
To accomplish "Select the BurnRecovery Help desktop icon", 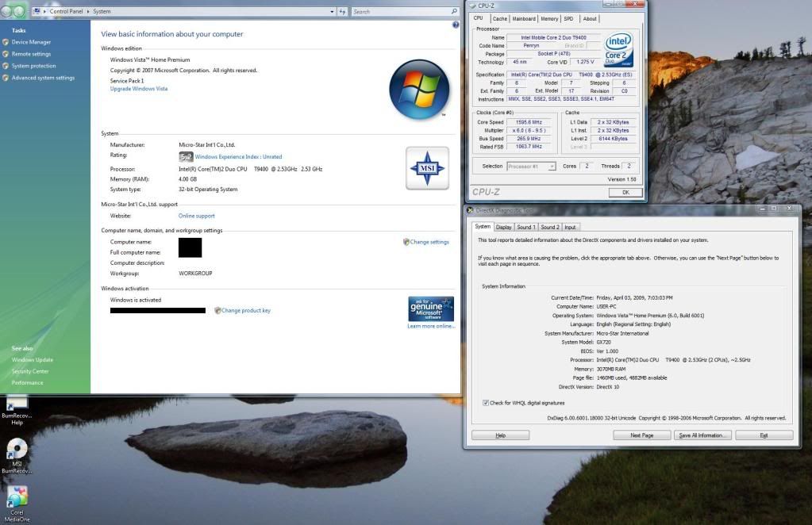I will point(17,412).
